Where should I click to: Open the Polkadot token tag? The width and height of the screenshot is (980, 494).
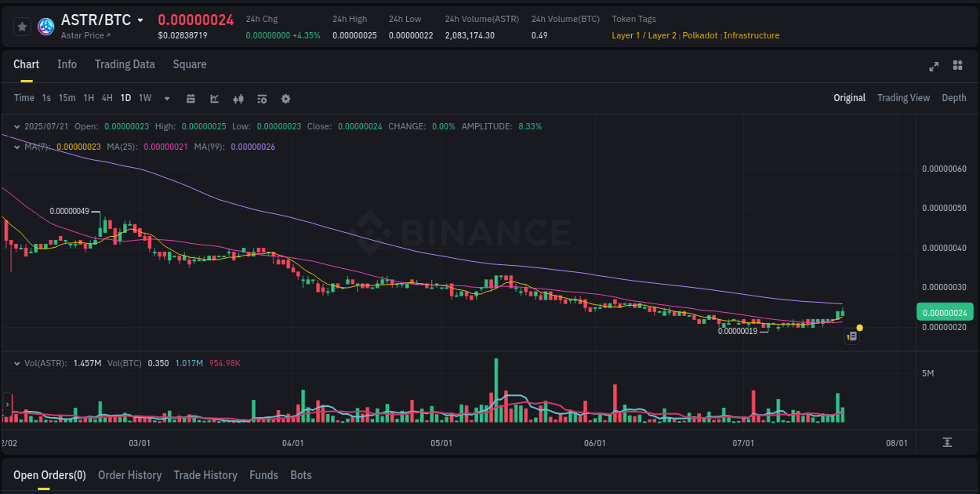click(x=699, y=35)
